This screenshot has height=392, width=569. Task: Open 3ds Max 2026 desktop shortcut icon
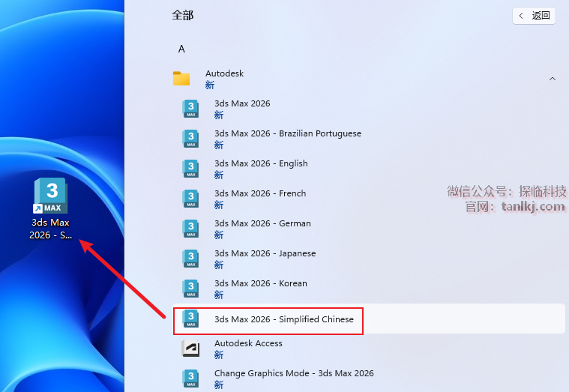click(50, 196)
